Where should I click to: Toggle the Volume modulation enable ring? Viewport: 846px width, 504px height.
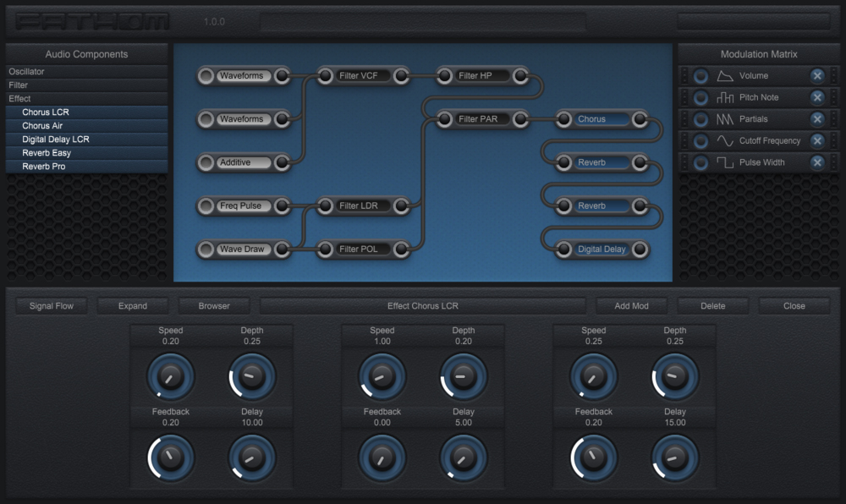tap(700, 76)
